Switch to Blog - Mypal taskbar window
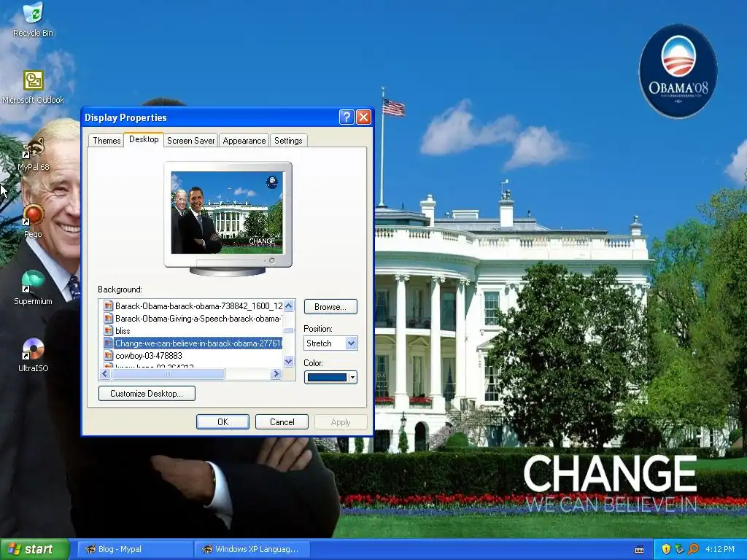Viewport: 747px width, 560px height. click(134, 549)
